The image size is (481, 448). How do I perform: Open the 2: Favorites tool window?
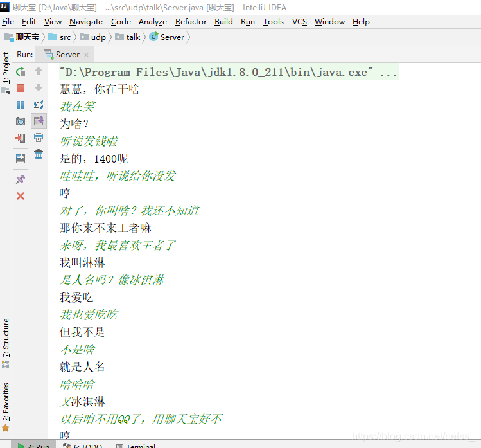pyautogui.click(x=6, y=407)
